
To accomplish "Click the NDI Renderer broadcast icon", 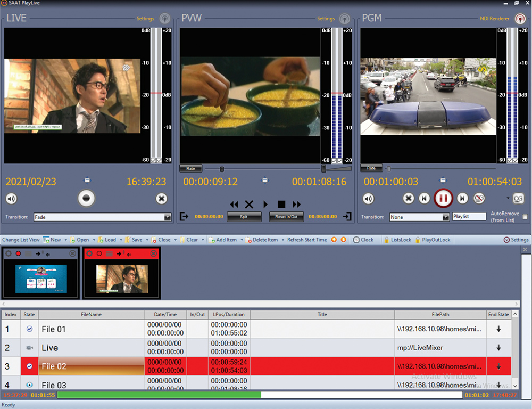I will click(x=519, y=19).
